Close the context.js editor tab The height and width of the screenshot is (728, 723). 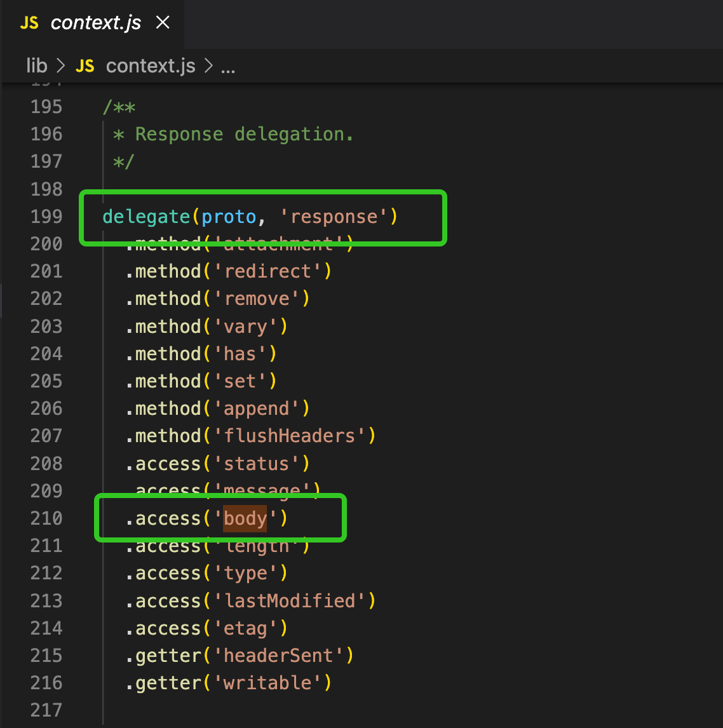pos(163,23)
